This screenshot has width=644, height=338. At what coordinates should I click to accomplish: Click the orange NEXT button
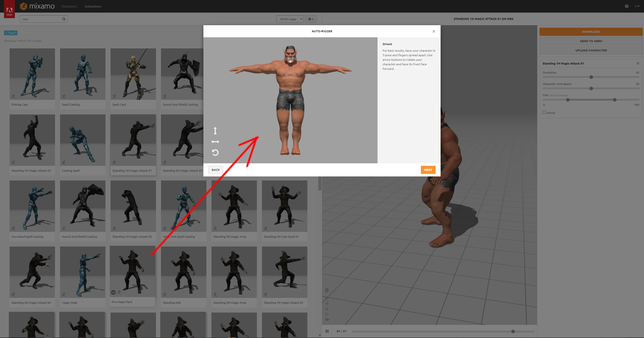[x=428, y=170]
